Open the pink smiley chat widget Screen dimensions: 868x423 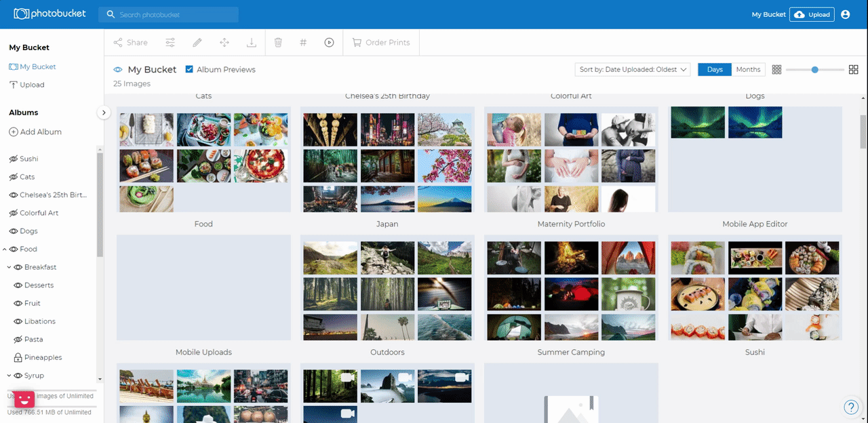point(24,399)
